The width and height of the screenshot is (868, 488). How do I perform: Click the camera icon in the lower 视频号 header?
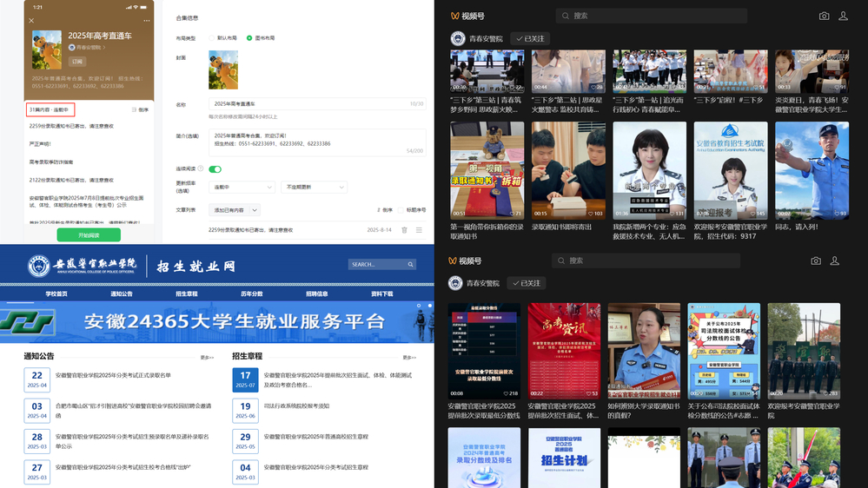(815, 260)
